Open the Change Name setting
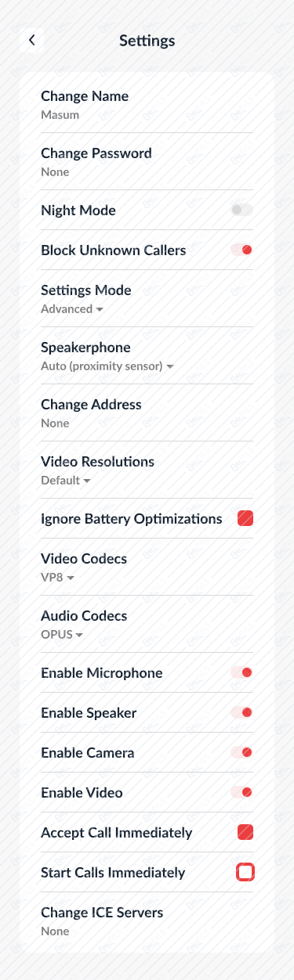Screen dimensions: 294x980 point(147,104)
